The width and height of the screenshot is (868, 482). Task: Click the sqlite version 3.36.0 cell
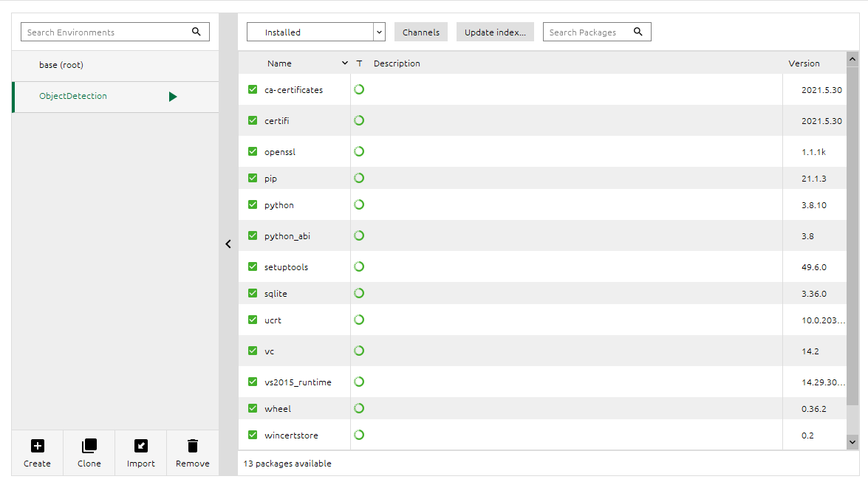click(x=814, y=294)
